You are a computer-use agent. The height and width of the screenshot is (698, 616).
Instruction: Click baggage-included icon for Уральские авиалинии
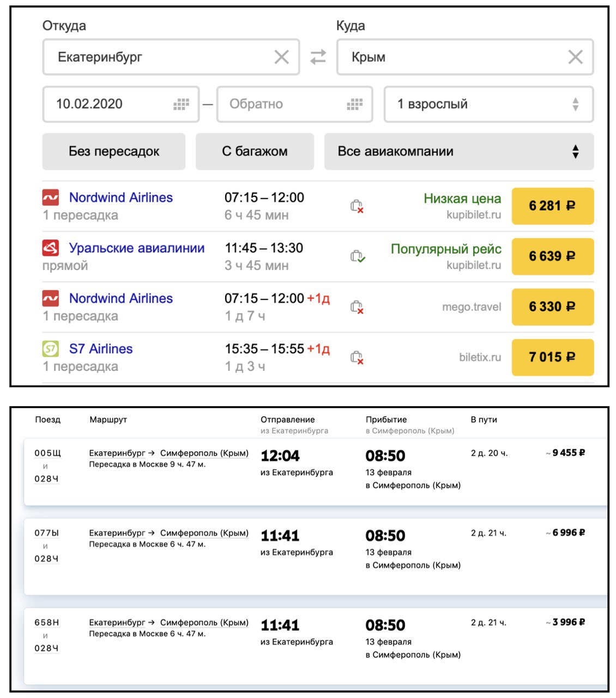click(x=357, y=256)
